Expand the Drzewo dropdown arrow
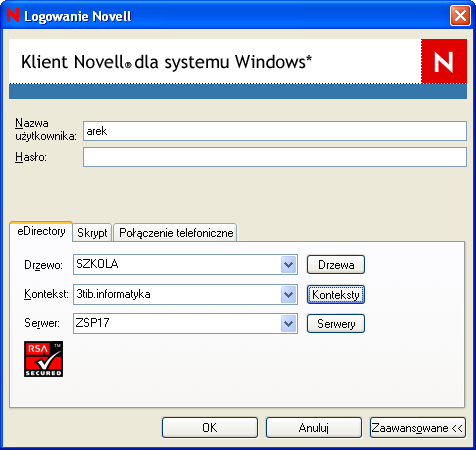476x450 pixels. click(288, 265)
